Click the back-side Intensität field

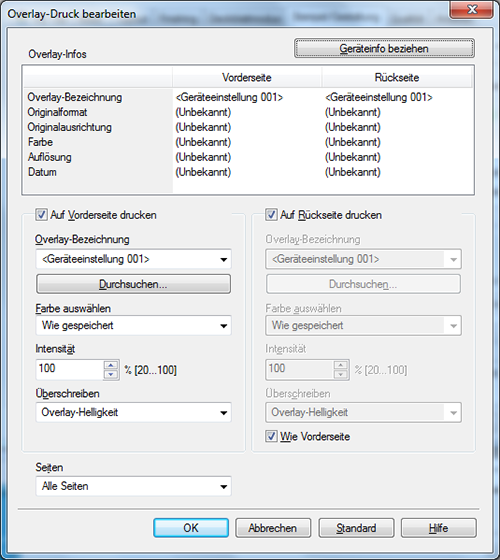point(300,369)
